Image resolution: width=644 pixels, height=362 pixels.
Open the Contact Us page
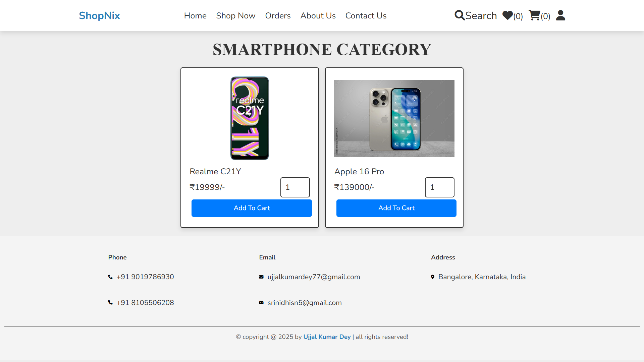[x=366, y=16]
